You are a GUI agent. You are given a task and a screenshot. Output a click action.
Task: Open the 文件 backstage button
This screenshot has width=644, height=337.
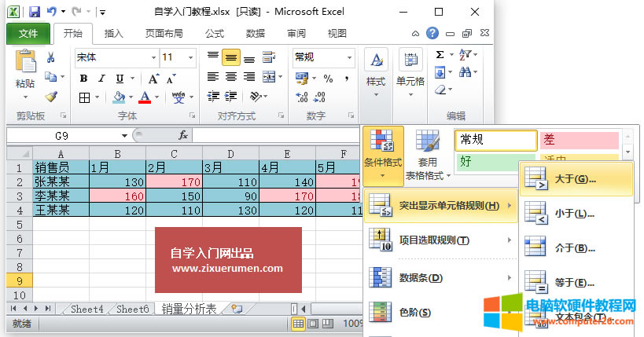(28, 34)
